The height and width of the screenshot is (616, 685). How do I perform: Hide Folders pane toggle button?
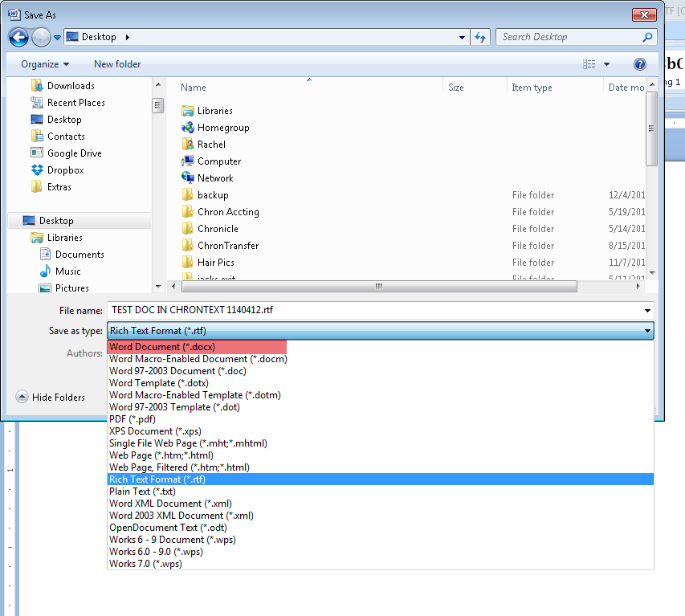pos(51,397)
